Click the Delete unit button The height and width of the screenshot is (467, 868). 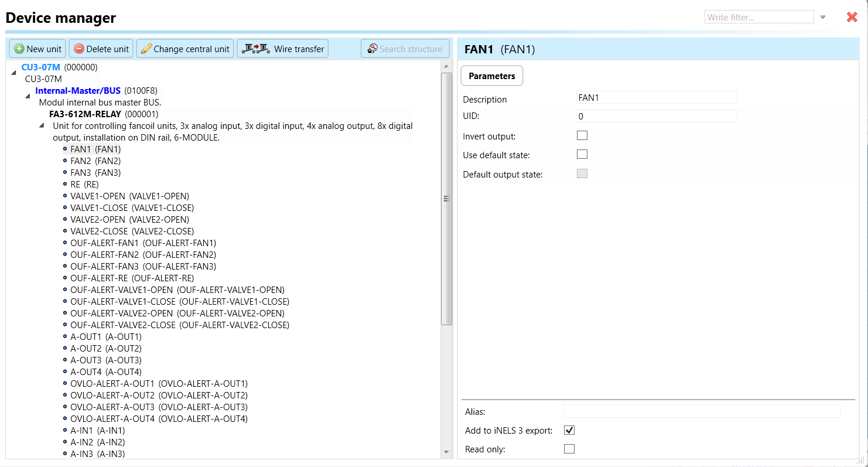click(x=101, y=49)
